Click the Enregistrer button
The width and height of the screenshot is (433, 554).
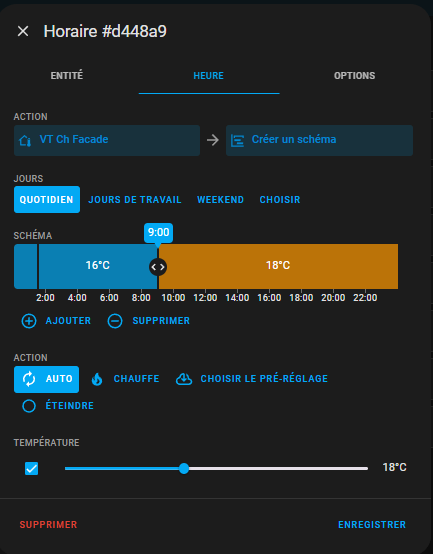[372, 525]
